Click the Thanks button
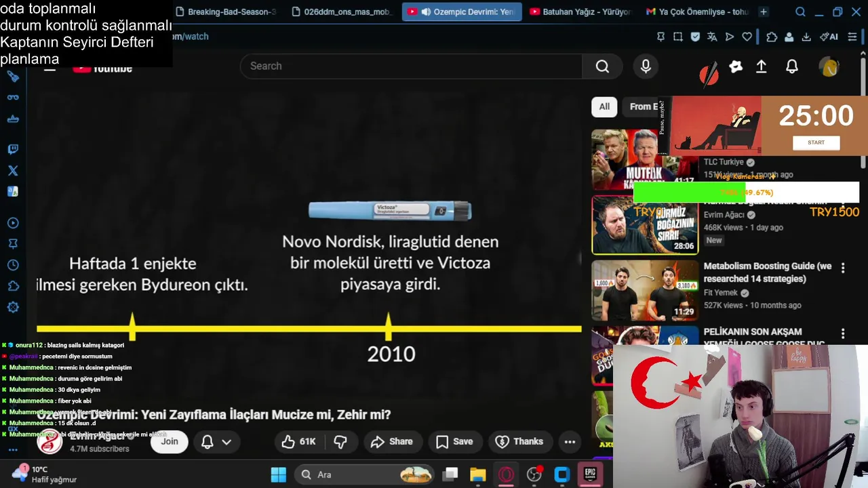Viewport: 868px width, 488px height. coord(519,442)
